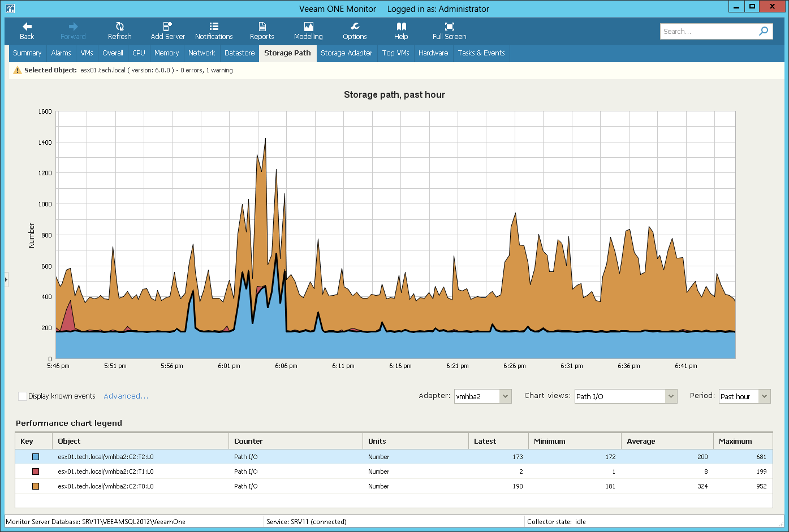Open the VMs tab

(x=87, y=53)
